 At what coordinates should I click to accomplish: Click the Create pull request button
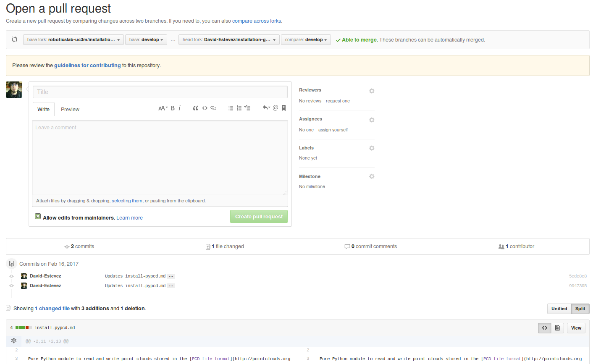[259, 217]
